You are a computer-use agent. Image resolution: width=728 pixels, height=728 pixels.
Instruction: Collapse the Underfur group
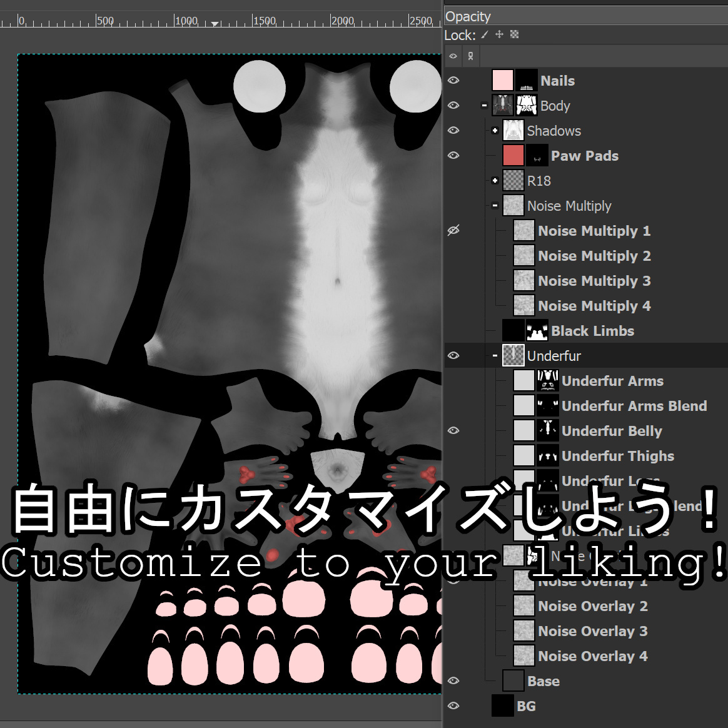[x=494, y=355]
